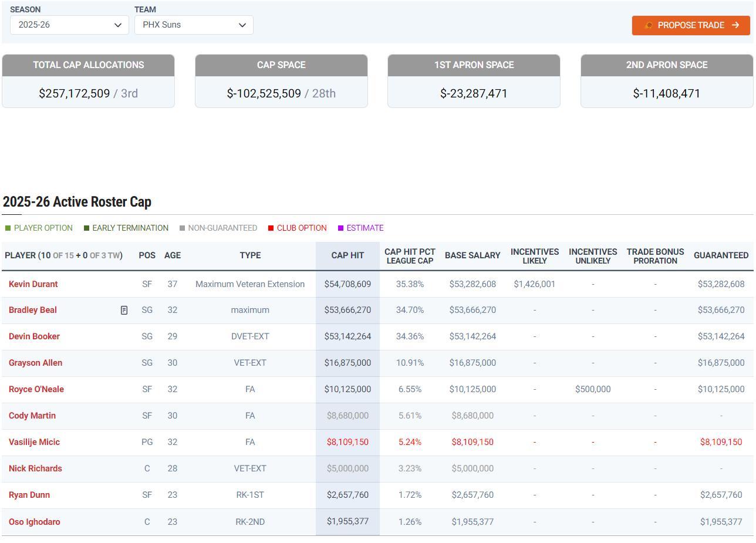The width and height of the screenshot is (756, 543).
Task: Open Kevin Durant's player page
Action: [x=33, y=284]
